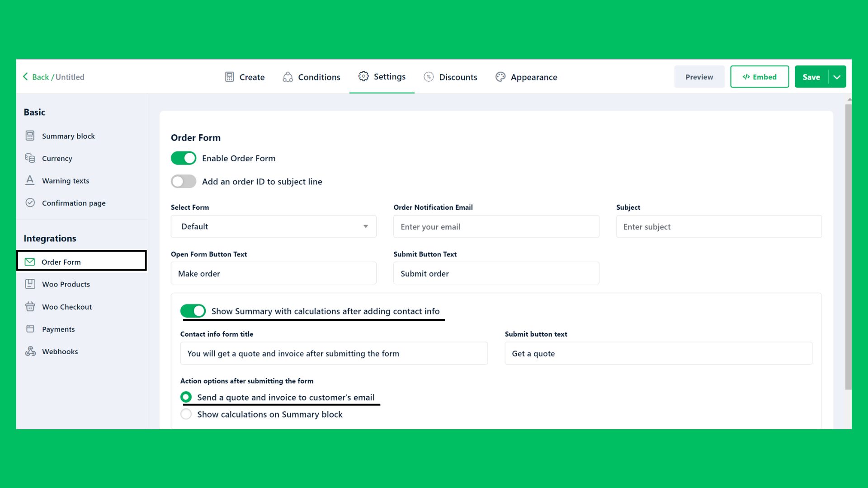Screen dimensions: 868x488
Task: Click the Preview button
Action: [x=699, y=77]
